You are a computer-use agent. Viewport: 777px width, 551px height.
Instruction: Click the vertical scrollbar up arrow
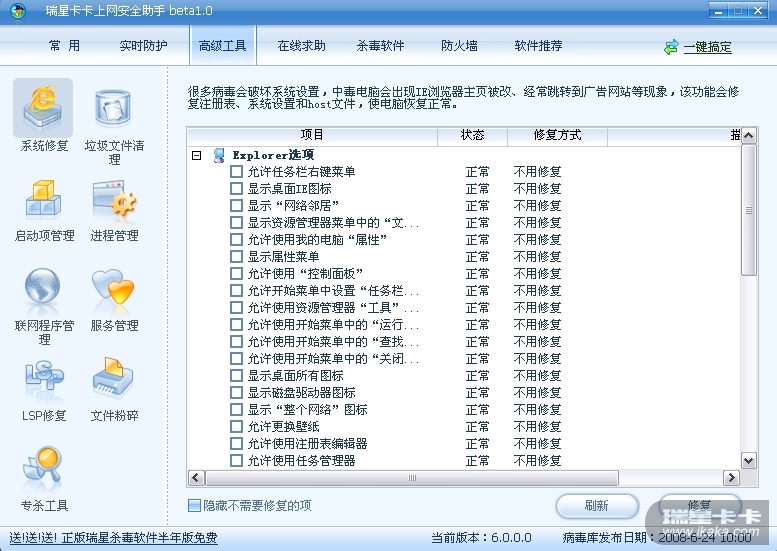(749, 136)
